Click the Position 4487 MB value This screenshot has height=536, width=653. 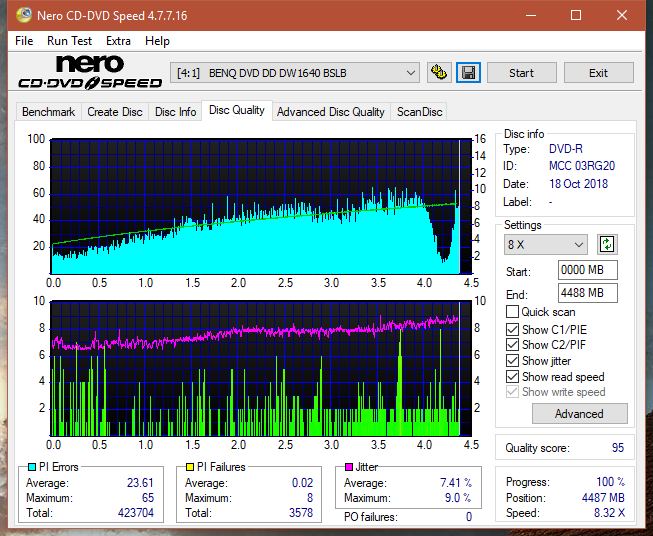pos(603,498)
